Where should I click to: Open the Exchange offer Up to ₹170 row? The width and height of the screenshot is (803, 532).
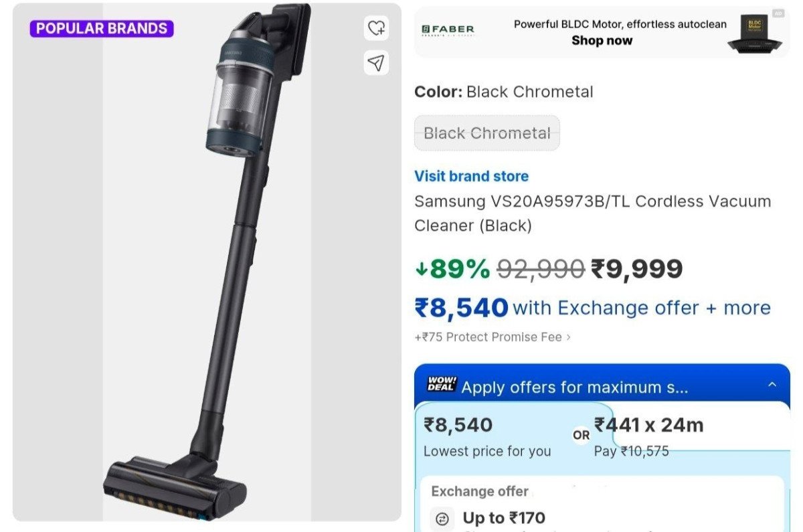click(502, 517)
